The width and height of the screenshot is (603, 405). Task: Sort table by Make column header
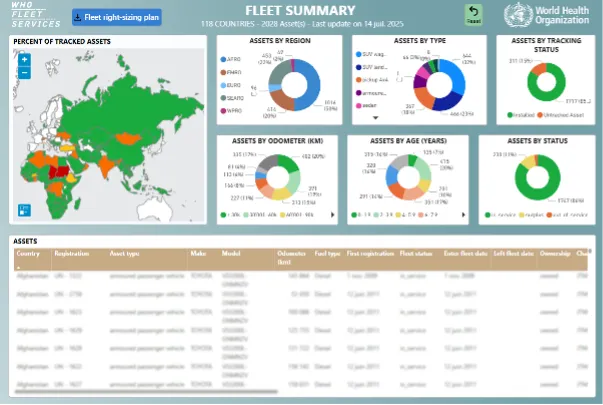(203, 259)
